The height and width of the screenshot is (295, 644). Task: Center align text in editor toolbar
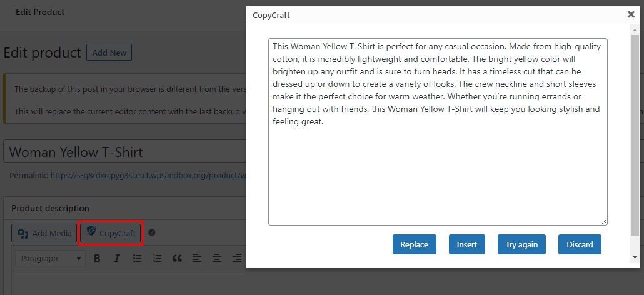click(x=217, y=258)
